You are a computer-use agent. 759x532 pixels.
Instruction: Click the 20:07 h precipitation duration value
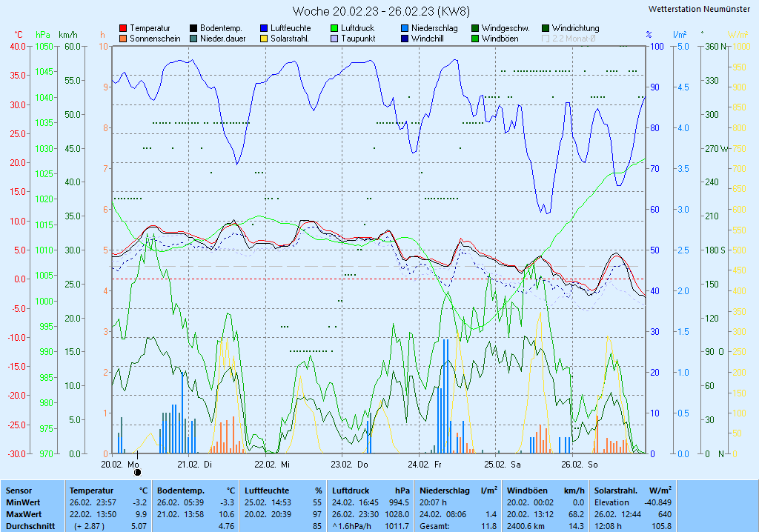pos(433,502)
